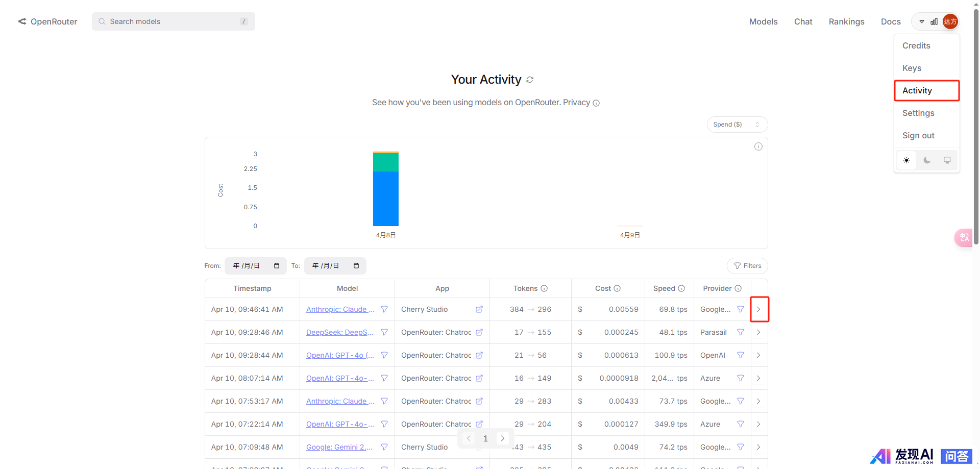The image size is (980, 469).
Task: Click the pink translate floating icon
Action: click(964, 238)
